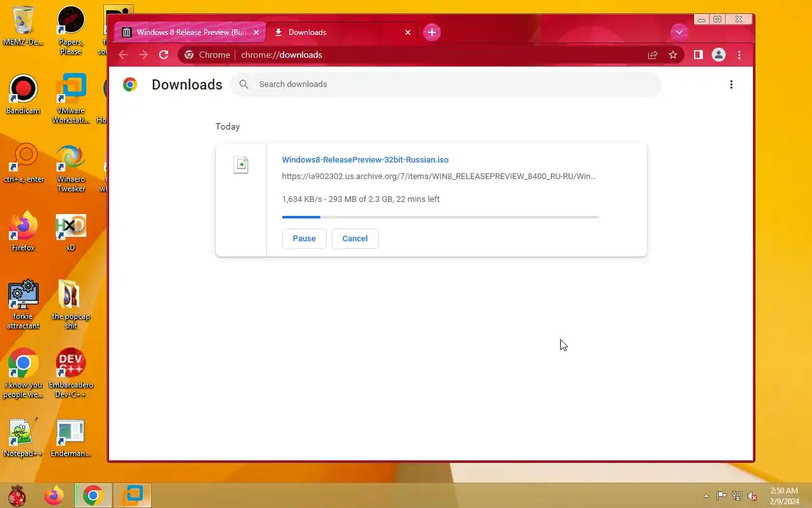Click the Today date heading
Viewport: 812px width, 508px height.
coord(228,126)
